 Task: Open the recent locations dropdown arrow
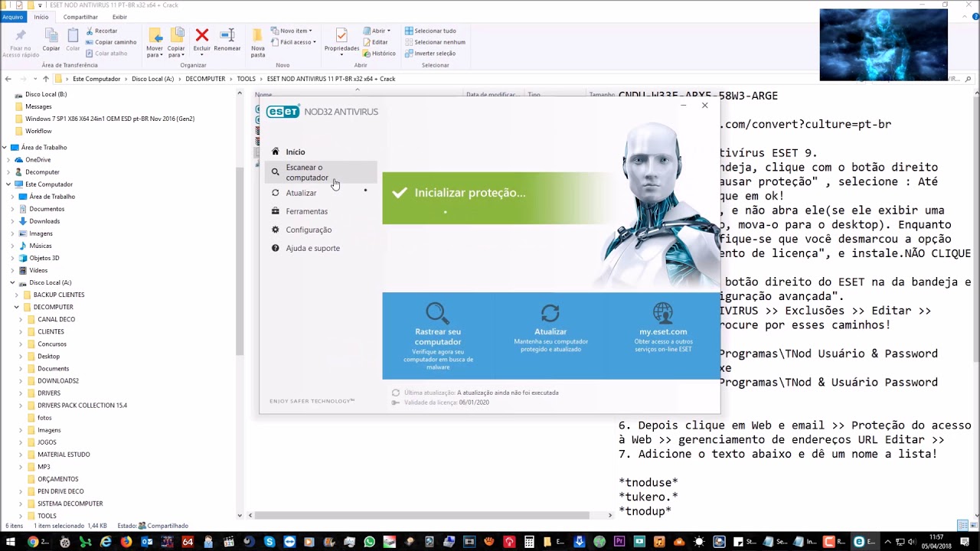(35, 79)
